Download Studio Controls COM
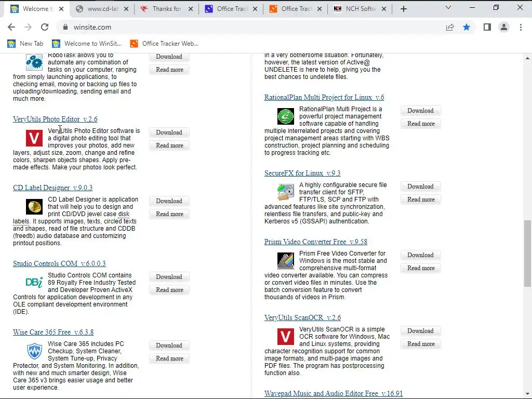 tap(169, 277)
